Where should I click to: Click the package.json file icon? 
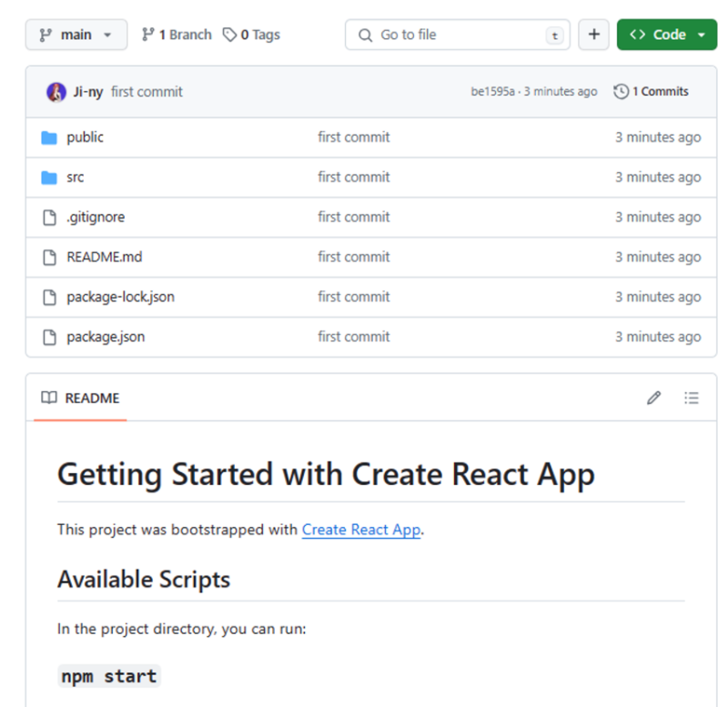click(x=49, y=337)
